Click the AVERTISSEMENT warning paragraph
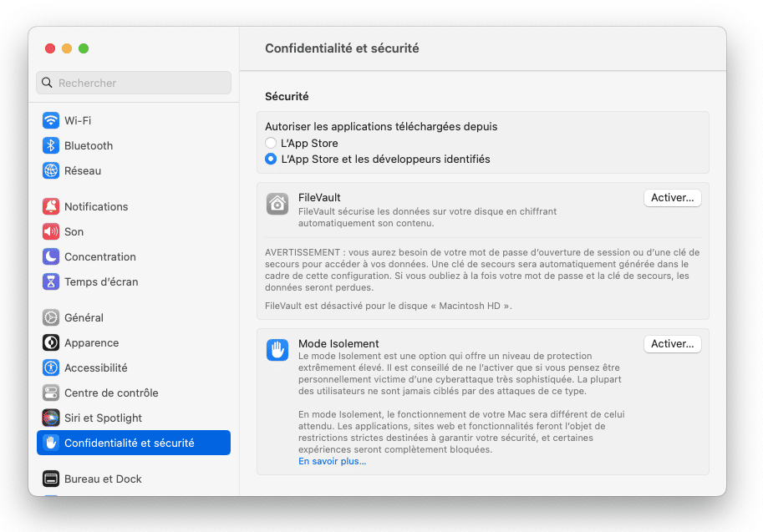This screenshot has width=763, height=532. (x=482, y=270)
